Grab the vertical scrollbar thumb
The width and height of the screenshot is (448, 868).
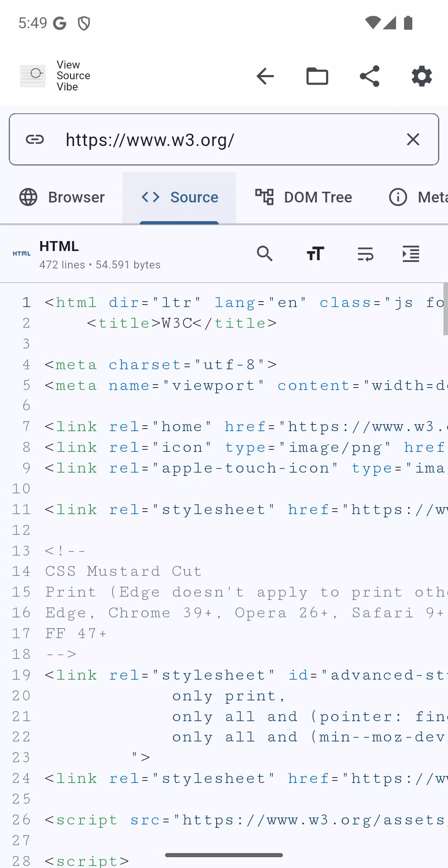click(446, 309)
